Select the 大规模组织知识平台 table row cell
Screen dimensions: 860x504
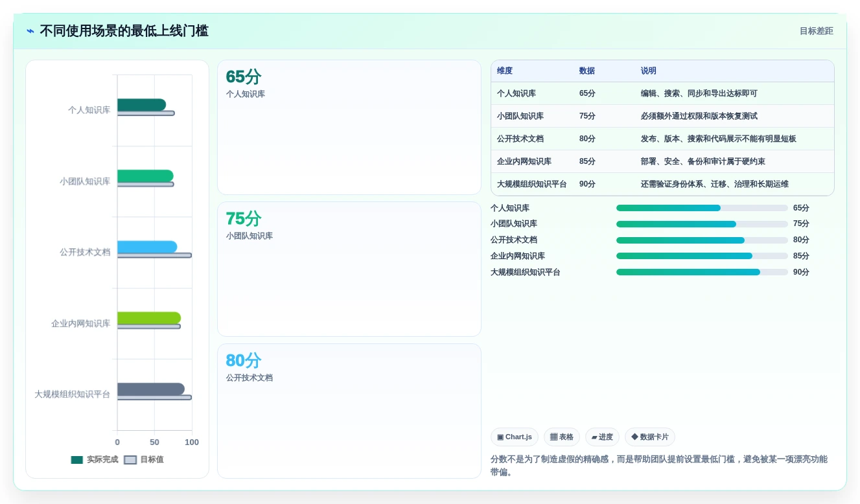coord(532,184)
